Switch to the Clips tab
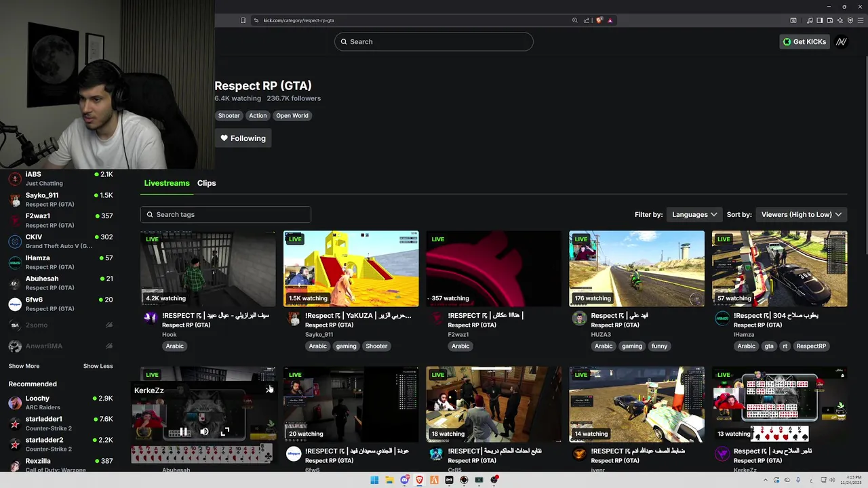Image resolution: width=868 pixels, height=488 pixels. 207,183
